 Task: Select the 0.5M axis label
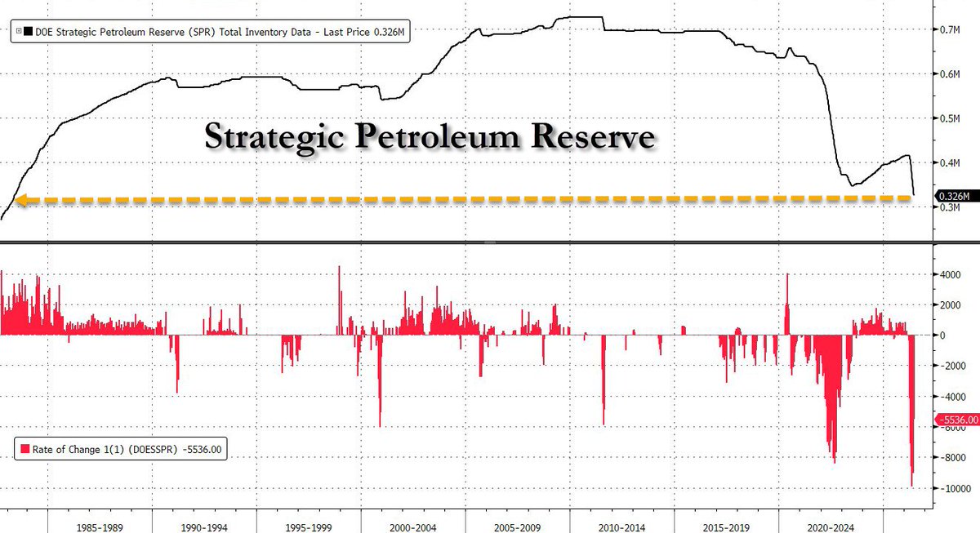click(949, 118)
